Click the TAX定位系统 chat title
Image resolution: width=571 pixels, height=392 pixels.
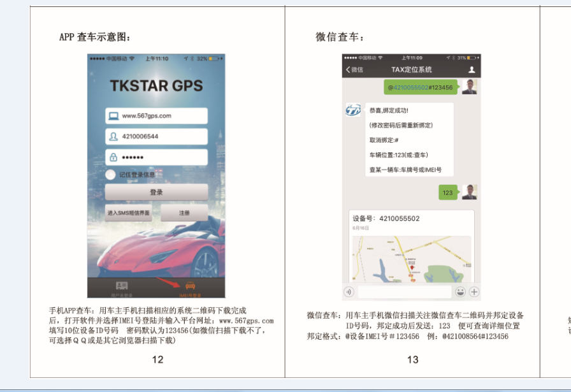pos(412,69)
